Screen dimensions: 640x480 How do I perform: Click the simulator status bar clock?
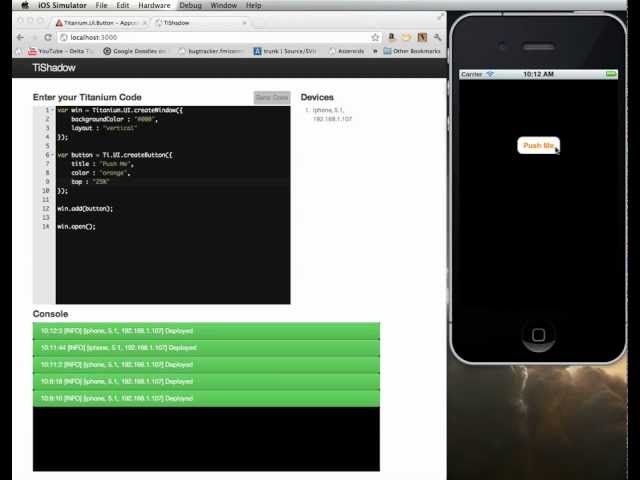click(538, 74)
